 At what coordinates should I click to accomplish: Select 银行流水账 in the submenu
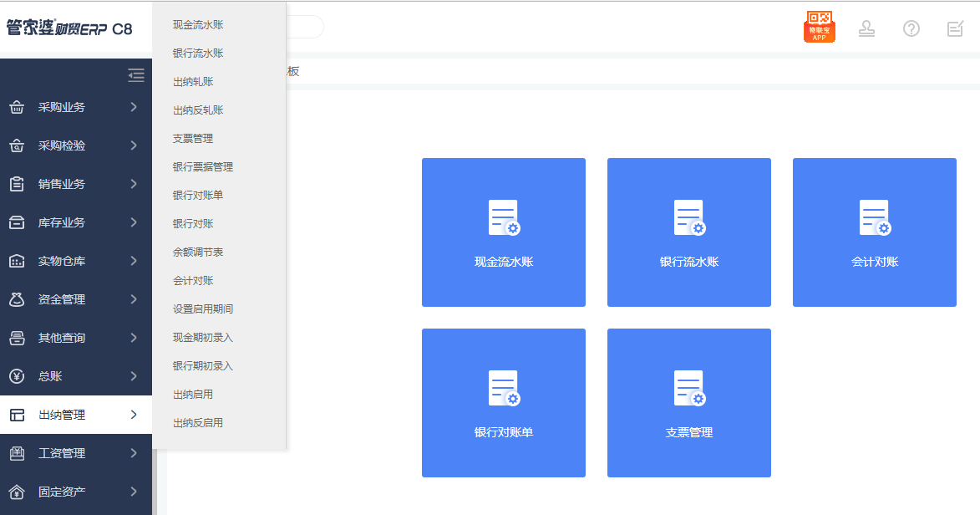[198, 54]
